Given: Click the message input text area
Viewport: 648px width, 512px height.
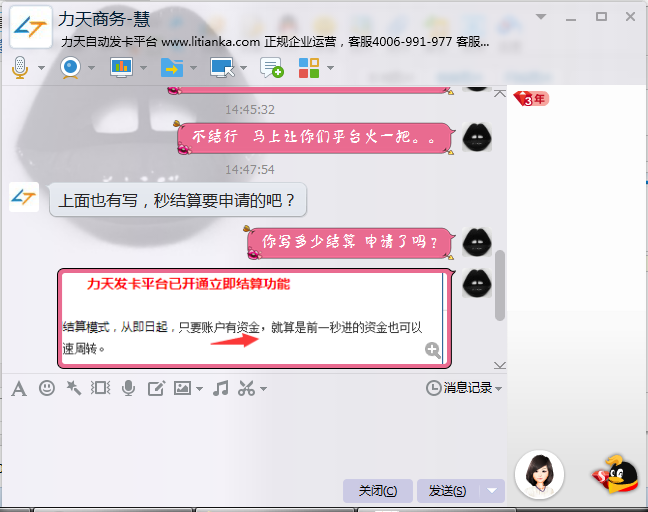Looking at the screenshot, I should (254, 438).
